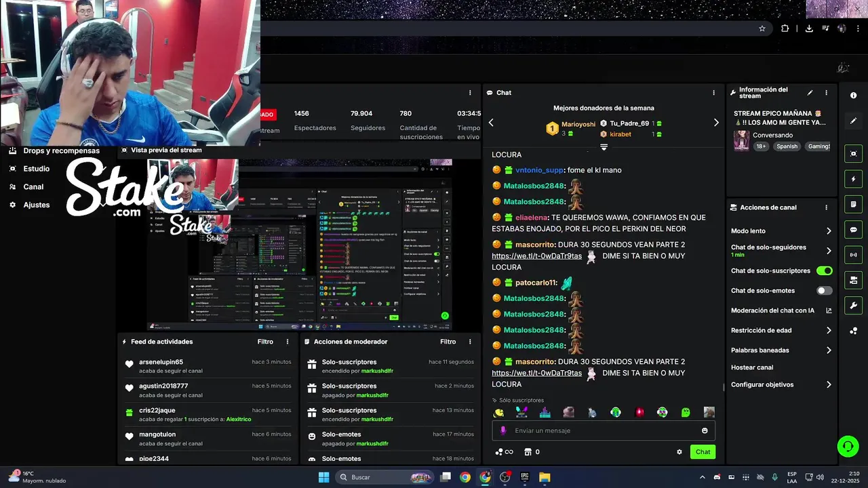Toggle the document widget icon in right sidebar
Screen dimensions: 868x488
click(x=853, y=204)
